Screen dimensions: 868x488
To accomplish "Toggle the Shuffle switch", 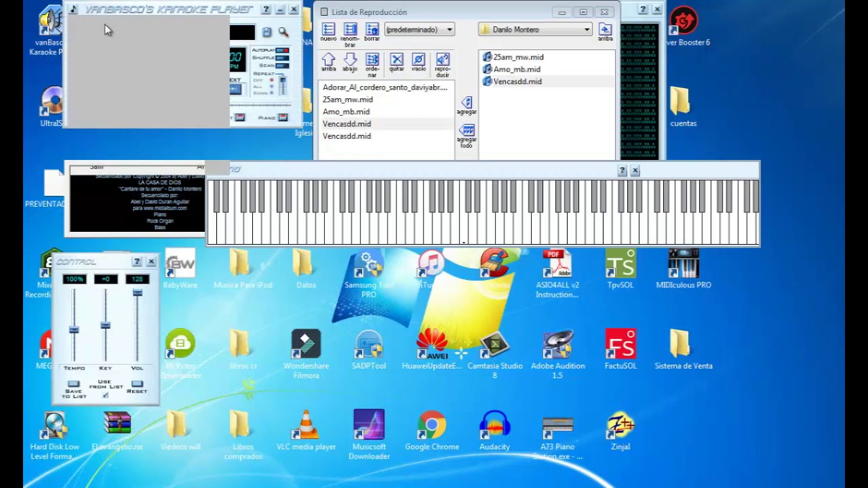I will click(x=282, y=58).
